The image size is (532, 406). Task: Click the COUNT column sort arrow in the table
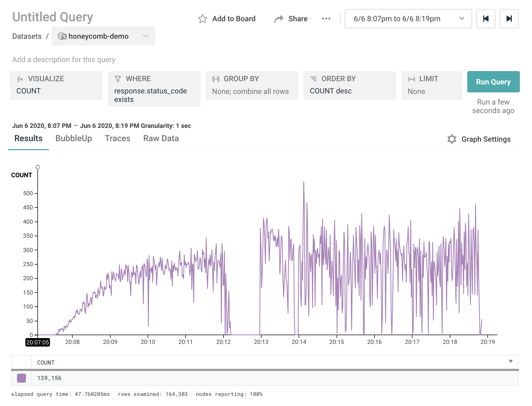pyautogui.click(x=511, y=361)
